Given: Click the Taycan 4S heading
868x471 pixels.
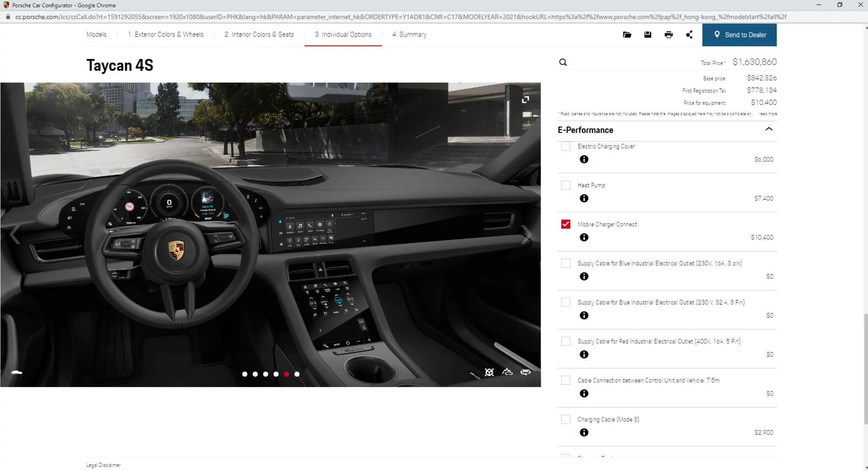Looking at the screenshot, I should point(120,65).
